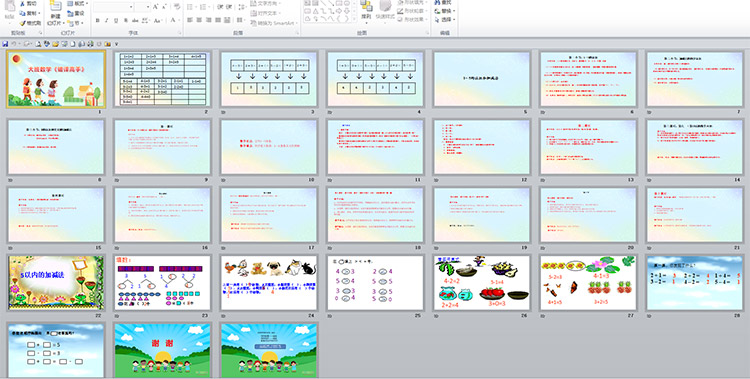Select the slide thumbnail titled 谢谢
750x379 pixels.
point(163,350)
